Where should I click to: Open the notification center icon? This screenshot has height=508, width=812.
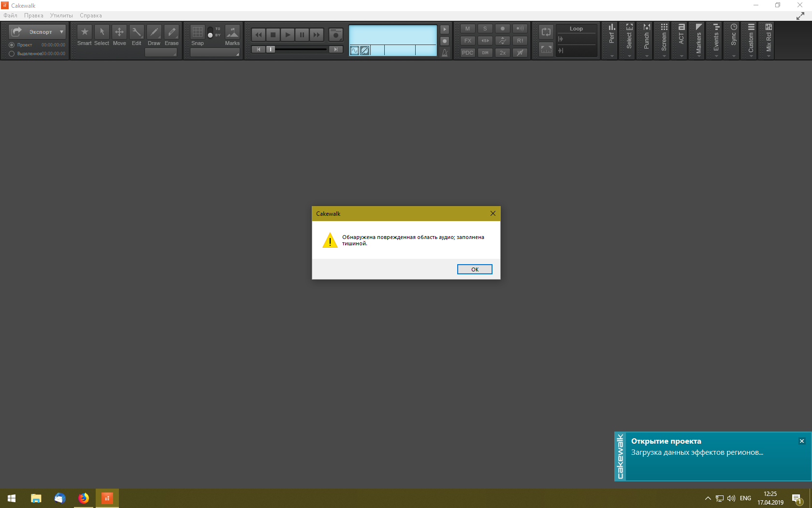pos(797,498)
